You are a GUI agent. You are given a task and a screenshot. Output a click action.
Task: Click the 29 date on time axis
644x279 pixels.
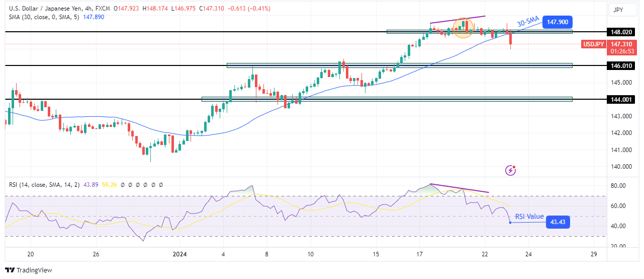click(x=594, y=254)
